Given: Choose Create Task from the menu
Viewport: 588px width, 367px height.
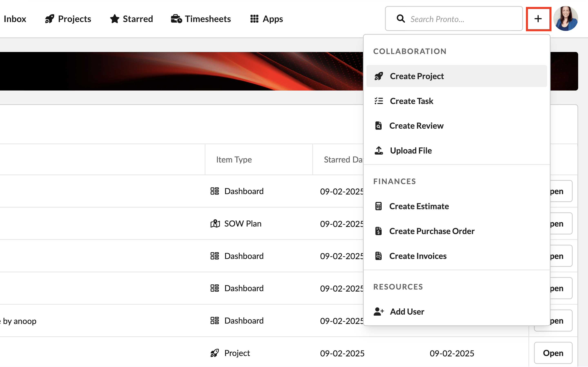Looking at the screenshot, I should [x=411, y=101].
